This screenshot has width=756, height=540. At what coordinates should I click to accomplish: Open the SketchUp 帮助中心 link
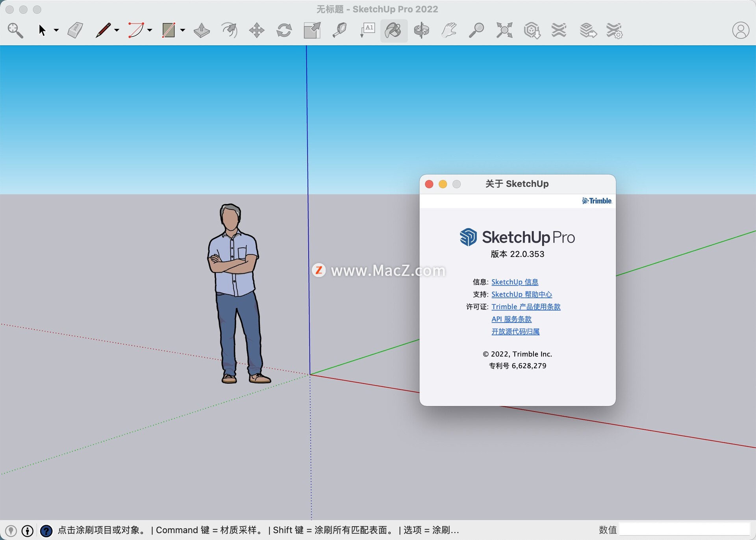(x=521, y=294)
